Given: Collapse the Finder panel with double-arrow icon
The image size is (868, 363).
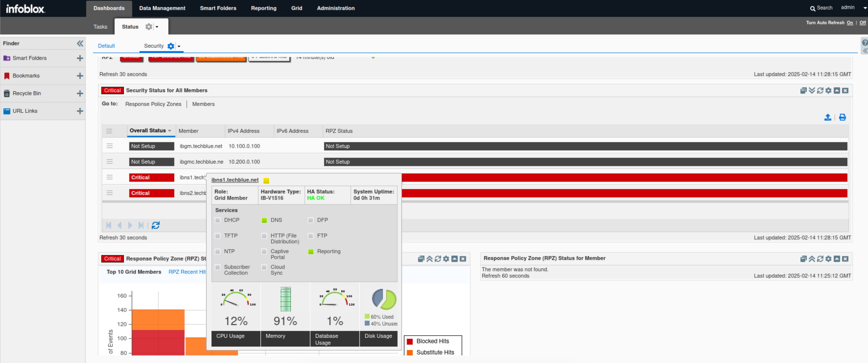Looking at the screenshot, I should (80, 43).
